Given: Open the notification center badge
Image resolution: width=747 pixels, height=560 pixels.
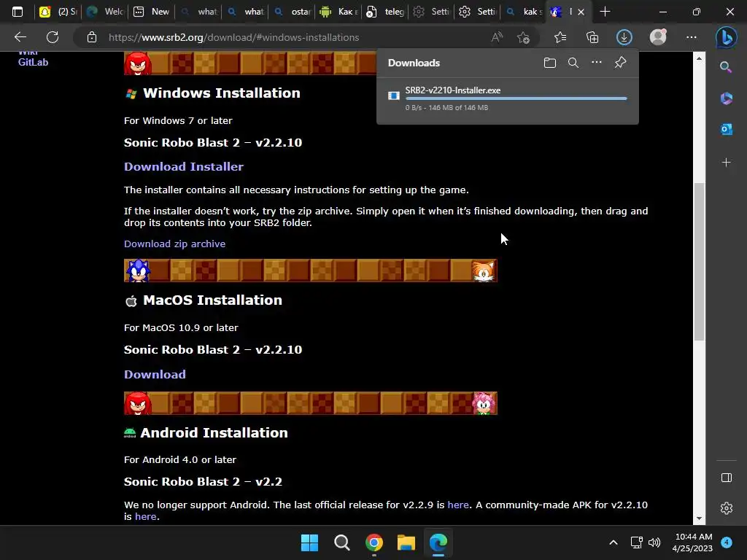Looking at the screenshot, I should click(727, 542).
